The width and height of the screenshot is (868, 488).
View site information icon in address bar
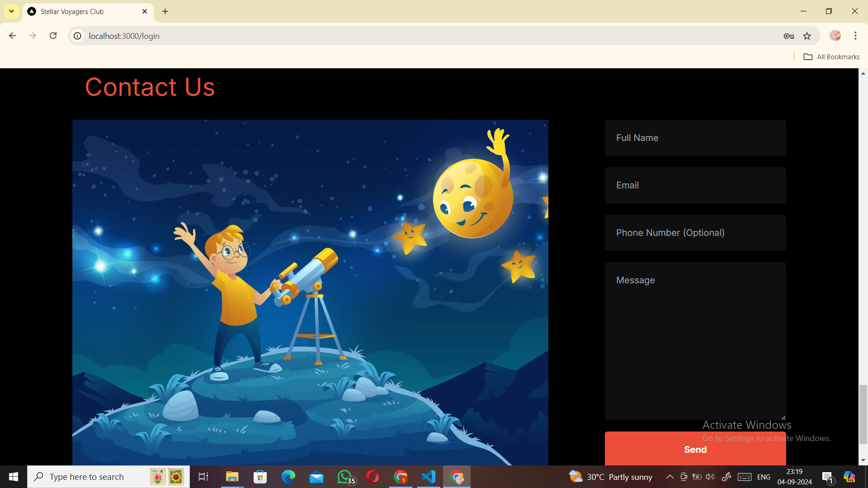78,36
